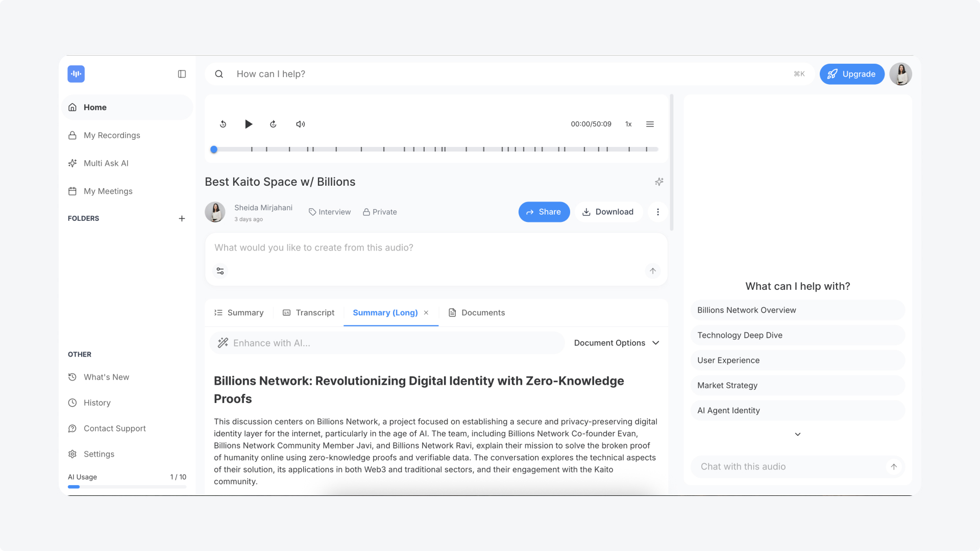Open My Recordings
Screen dimensions: 980x551
pos(127,135)
